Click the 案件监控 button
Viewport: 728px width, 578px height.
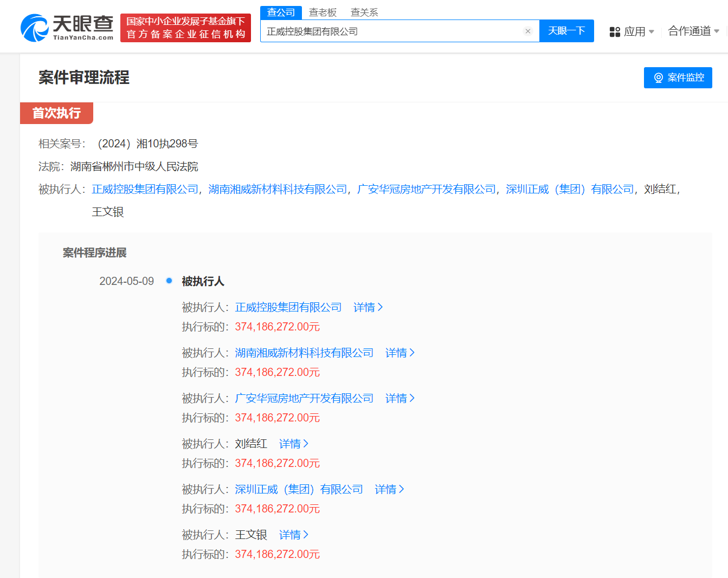678,77
